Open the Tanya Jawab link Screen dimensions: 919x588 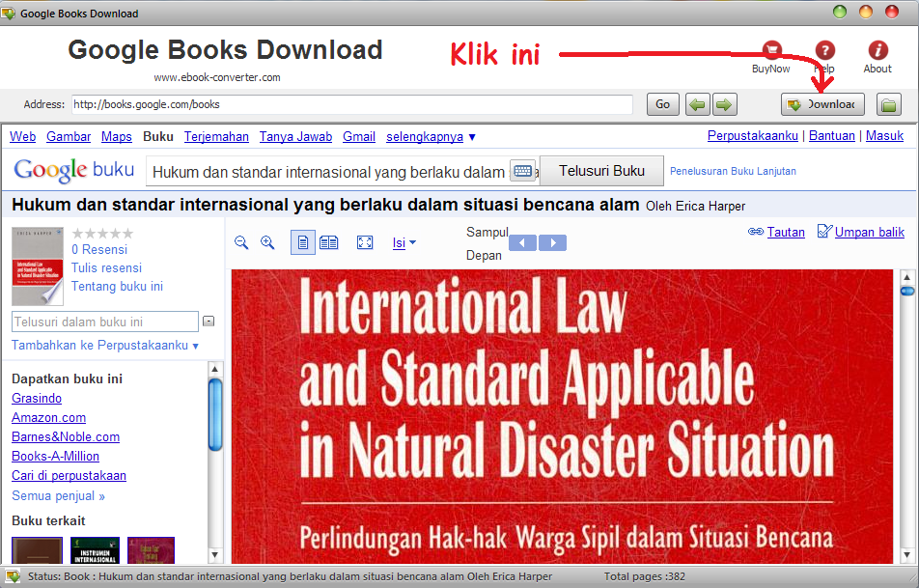(x=296, y=136)
